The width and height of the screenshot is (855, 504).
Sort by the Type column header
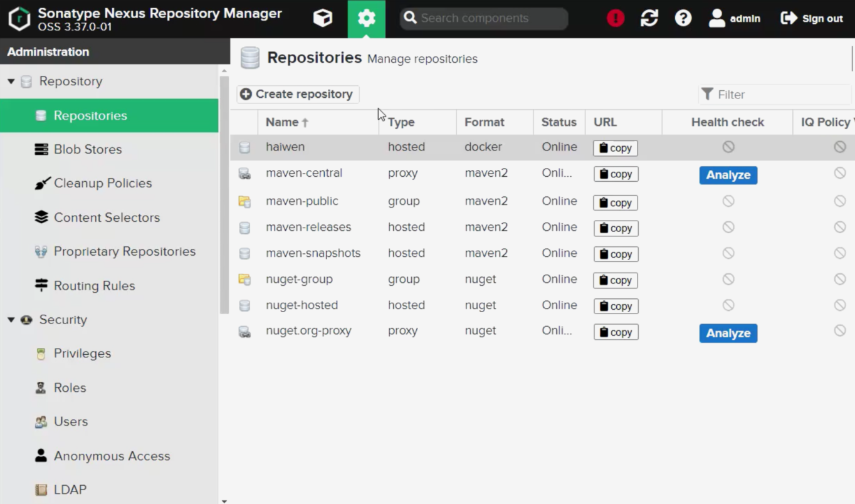417,122
